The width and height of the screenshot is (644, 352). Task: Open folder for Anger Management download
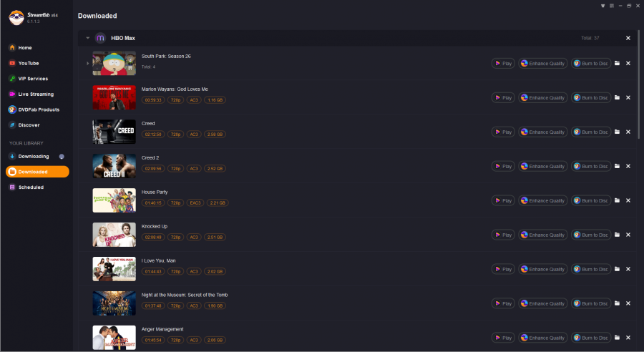tap(617, 338)
